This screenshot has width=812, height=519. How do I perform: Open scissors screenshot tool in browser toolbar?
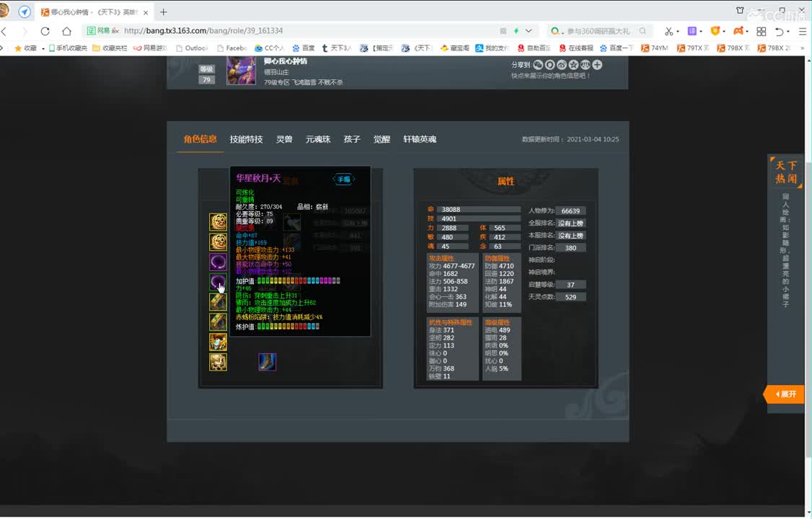[x=668, y=31]
